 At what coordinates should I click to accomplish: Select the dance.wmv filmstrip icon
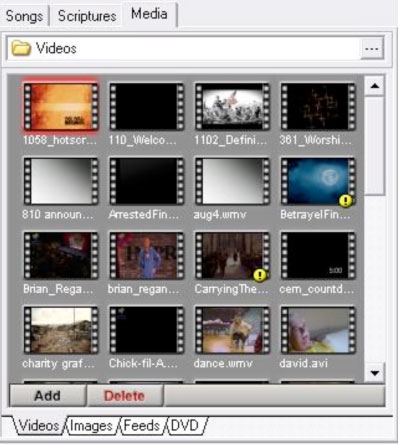[232, 330]
